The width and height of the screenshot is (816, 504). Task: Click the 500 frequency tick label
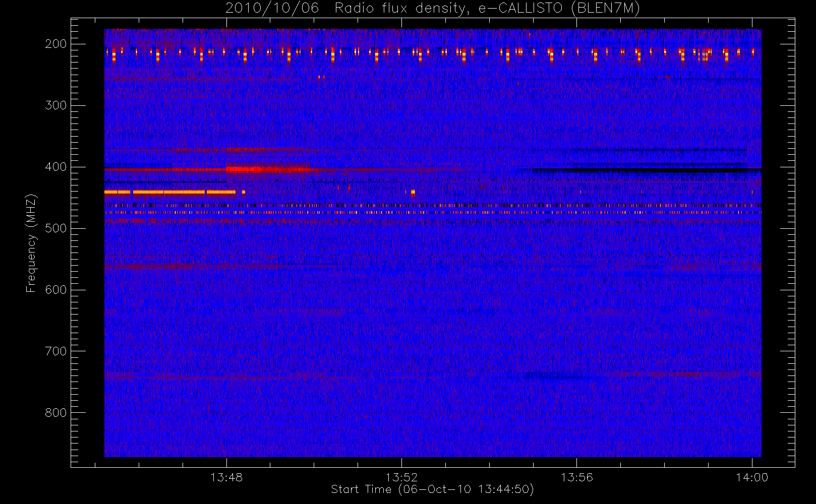click(55, 228)
